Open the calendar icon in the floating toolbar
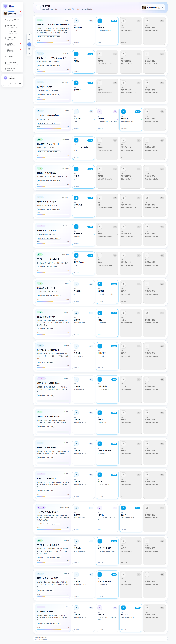Viewport: 176px width, 644px height. (29, 40)
